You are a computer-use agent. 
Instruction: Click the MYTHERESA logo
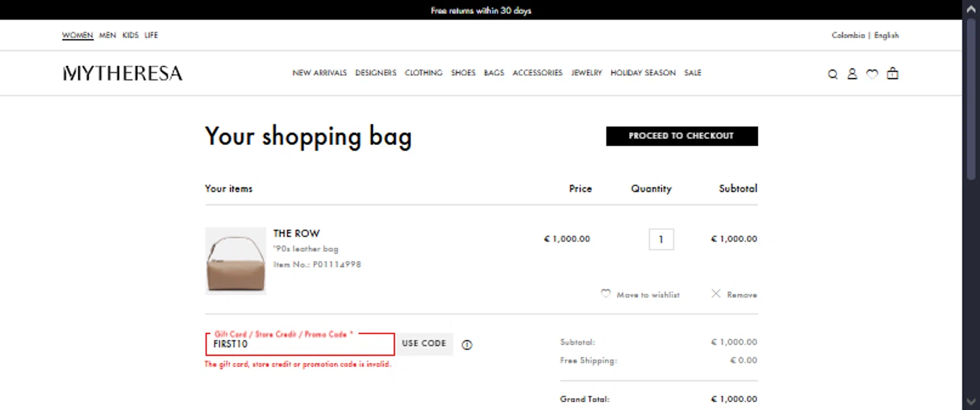pos(123,73)
